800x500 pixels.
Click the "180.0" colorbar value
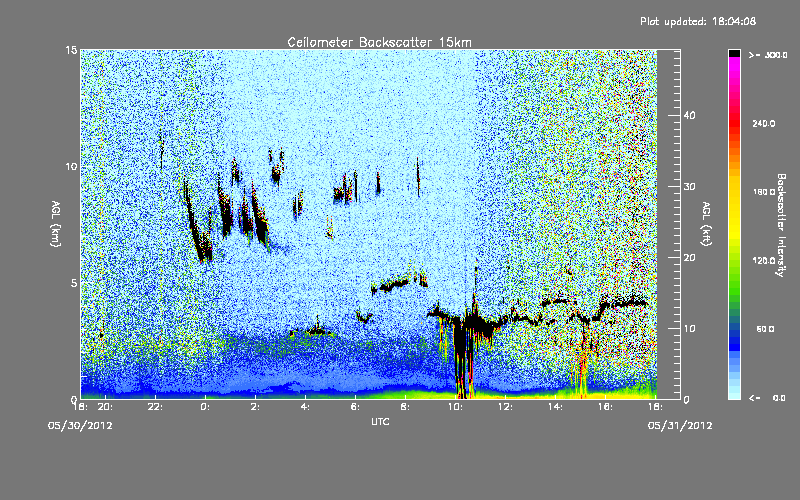tap(764, 192)
